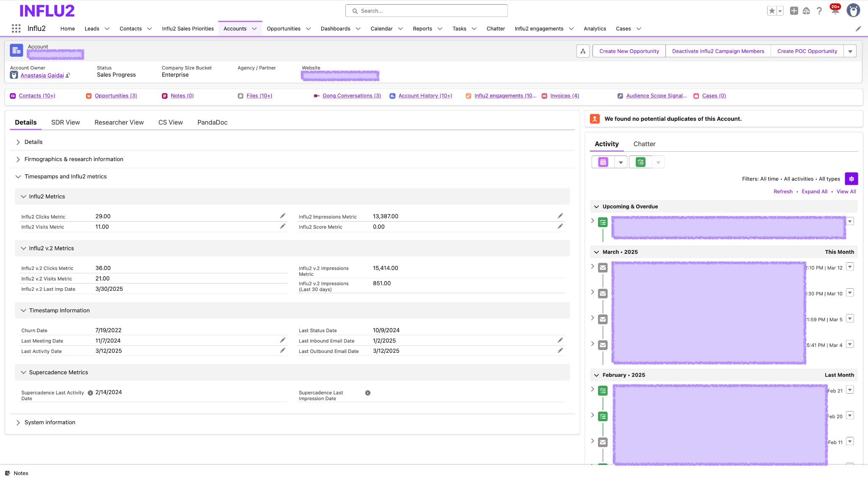Edit the Influ2 Impressions Metric field
868x481 pixels.
tap(560, 216)
